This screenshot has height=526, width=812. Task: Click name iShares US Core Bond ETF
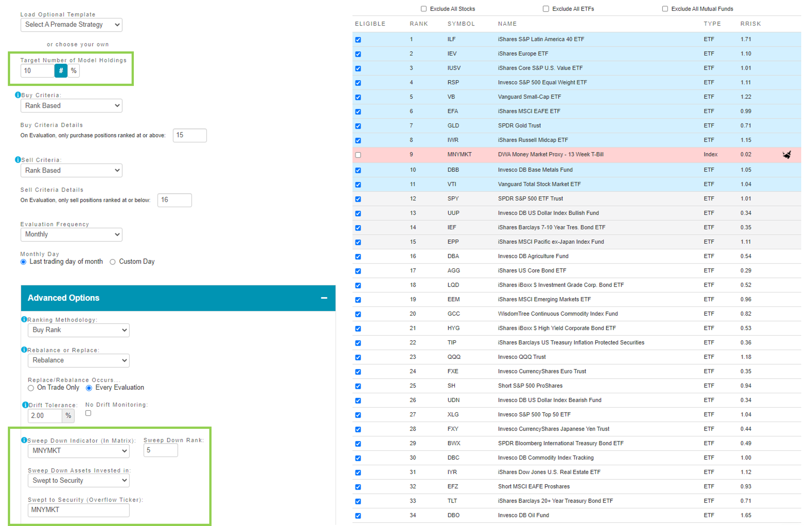pyautogui.click(x=532, y=271)
